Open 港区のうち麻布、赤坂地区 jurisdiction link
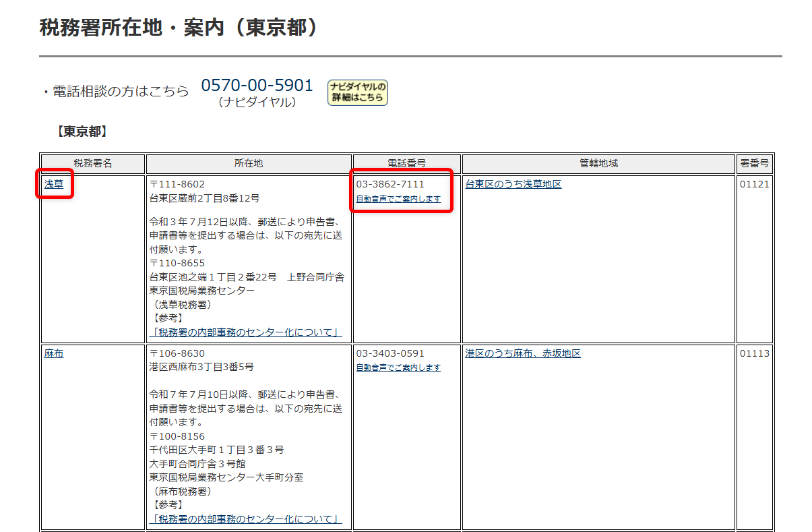 click(x=523, y=353)
